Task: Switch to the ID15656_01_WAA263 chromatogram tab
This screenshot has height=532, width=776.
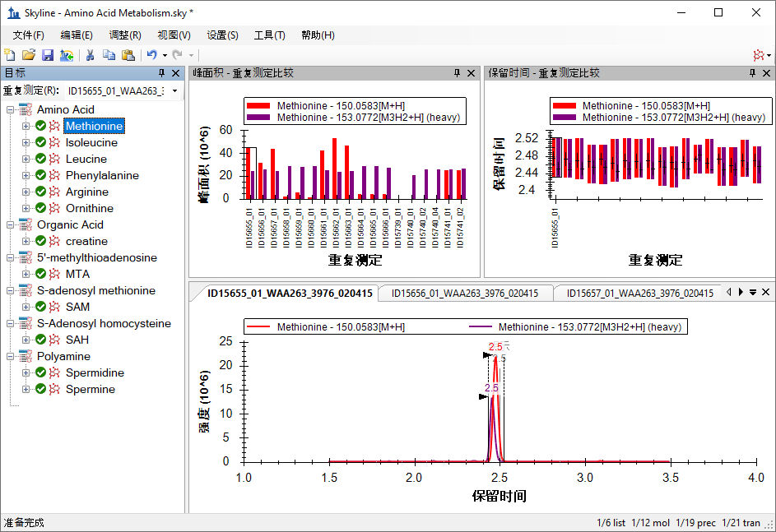Action: (465, 294)
